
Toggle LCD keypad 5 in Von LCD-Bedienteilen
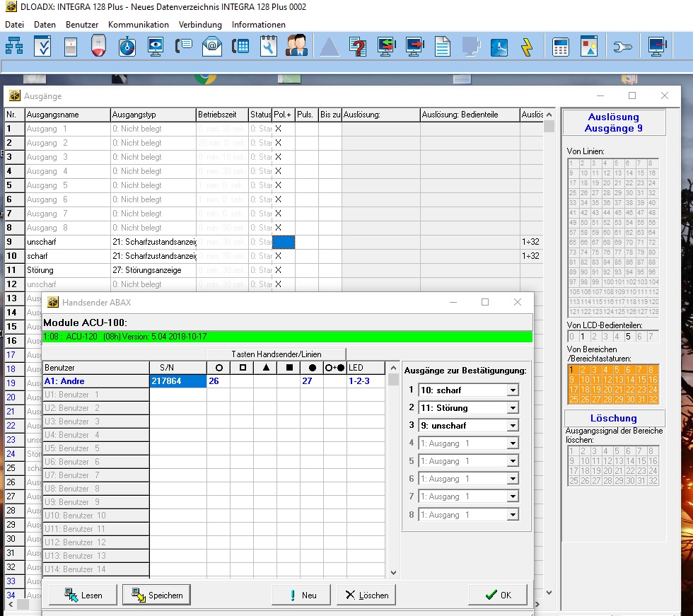628,337
